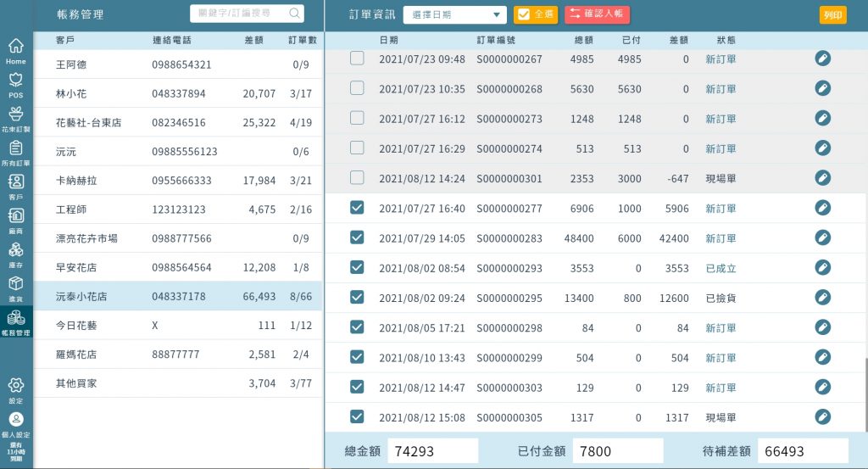Edit order S0000000283 with pencil icon
The height and width of the screenshot is (469, 868).
[x=822, y=237]
